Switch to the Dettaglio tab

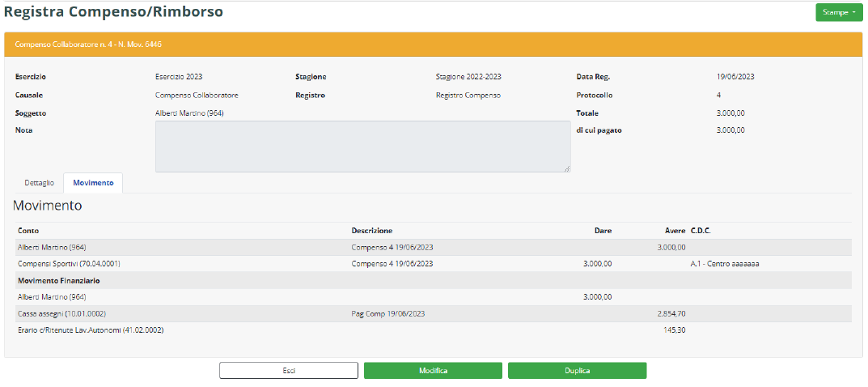[39, 183]
